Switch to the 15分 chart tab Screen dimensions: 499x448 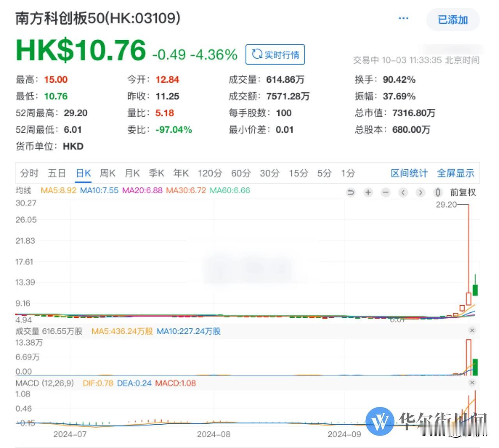pos(298,173)
